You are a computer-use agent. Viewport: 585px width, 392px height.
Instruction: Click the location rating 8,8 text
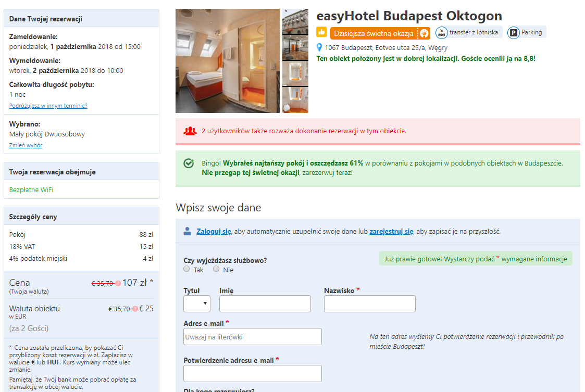[x=426, y=58]
